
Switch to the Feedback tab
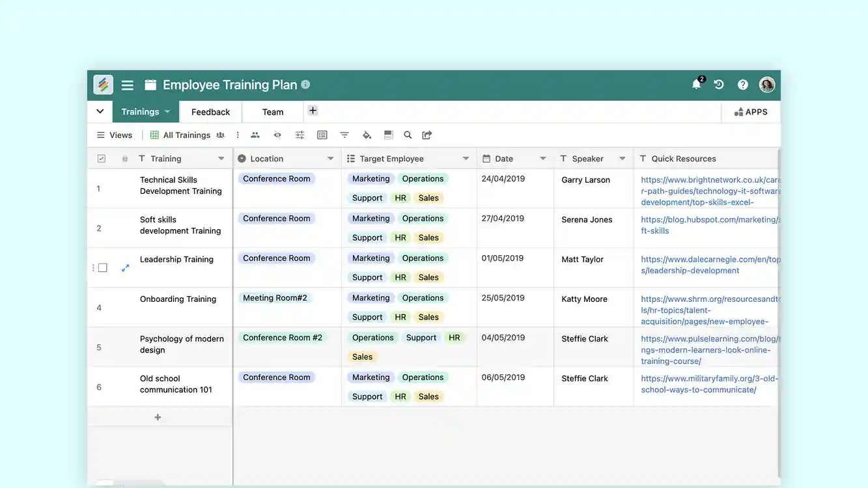(210, 111)
